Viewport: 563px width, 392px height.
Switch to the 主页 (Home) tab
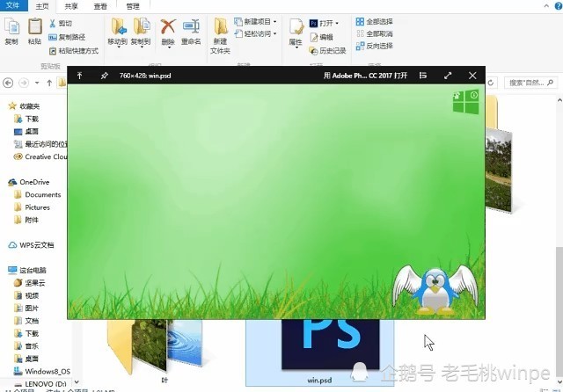42,6
